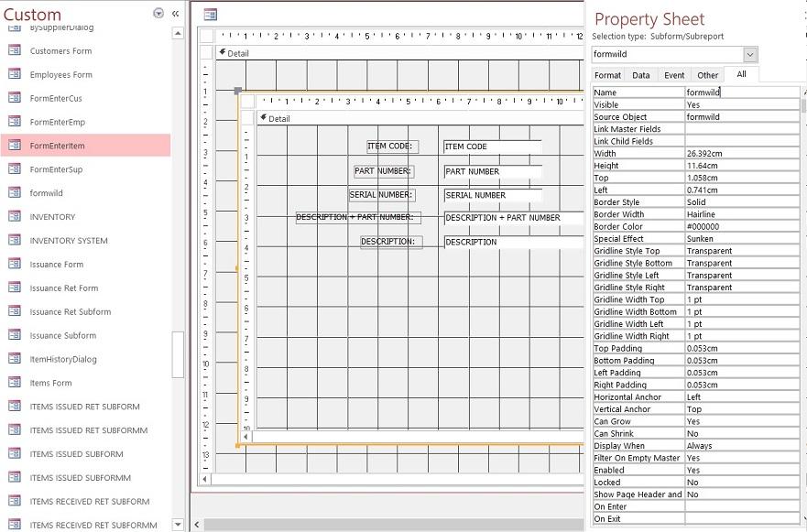Image resolution: width=807 pixels, height=532 pixels.
Task: Click the Visible property value
Action: (742, 104)
